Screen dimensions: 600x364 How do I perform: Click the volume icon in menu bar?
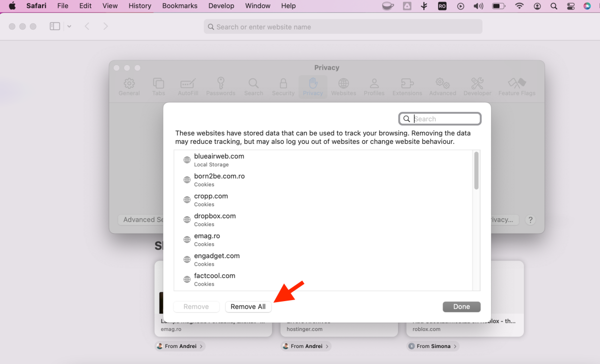pyautogui.click(x=478, y=6)
